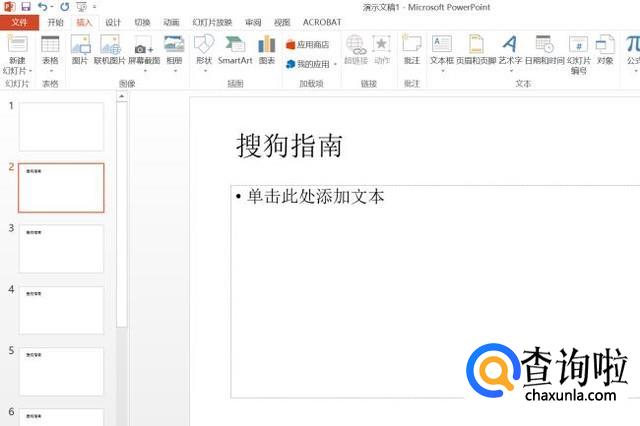
Task: Start slideshow from quick access toolbar icon
Action: (x=82, y=7)
